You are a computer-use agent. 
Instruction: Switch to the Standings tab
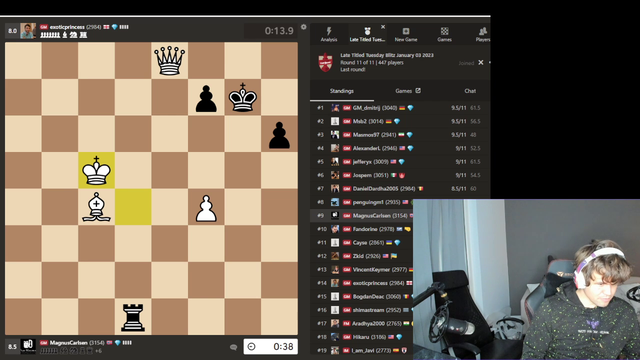[x=342, y=91]
